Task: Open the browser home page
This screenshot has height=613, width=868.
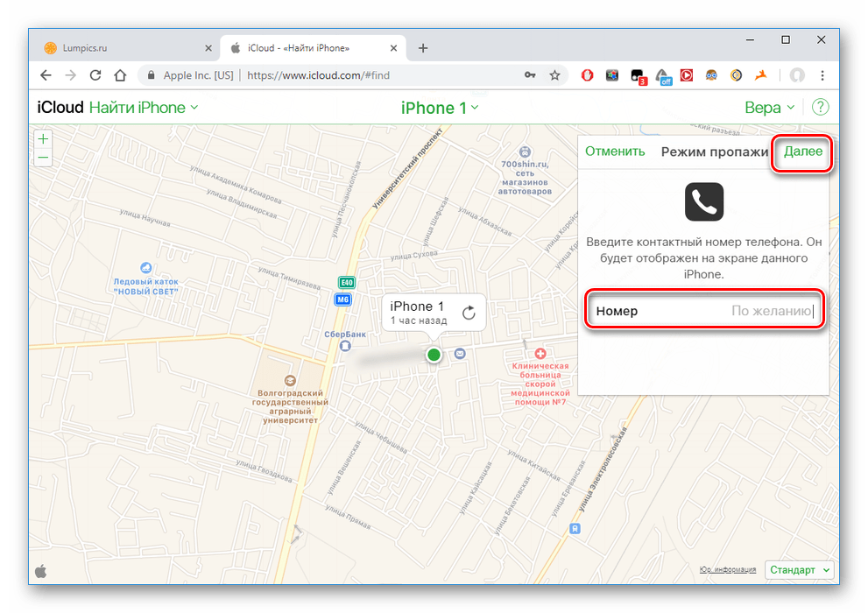Action: click(x=120, y=75)
